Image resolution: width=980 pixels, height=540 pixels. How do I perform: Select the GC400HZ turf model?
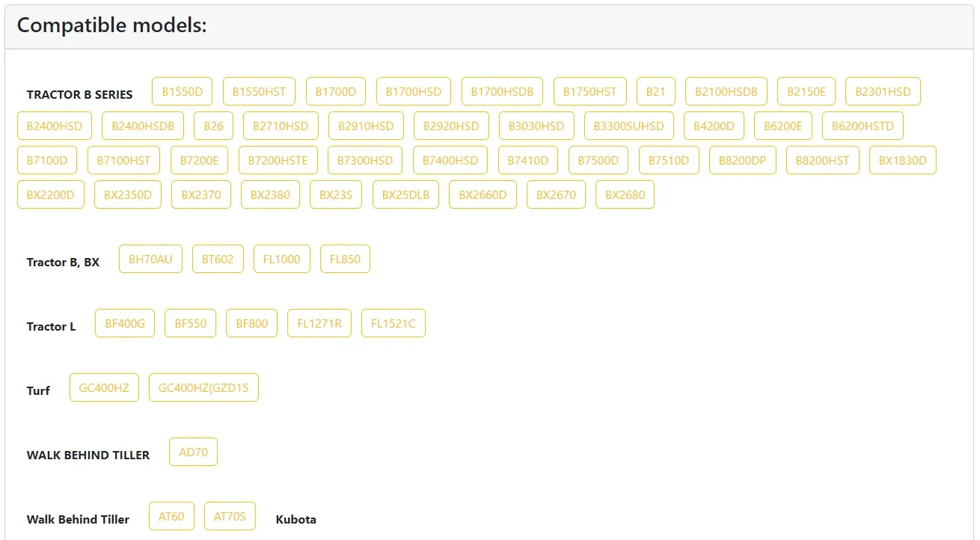[x=104, y=387]
